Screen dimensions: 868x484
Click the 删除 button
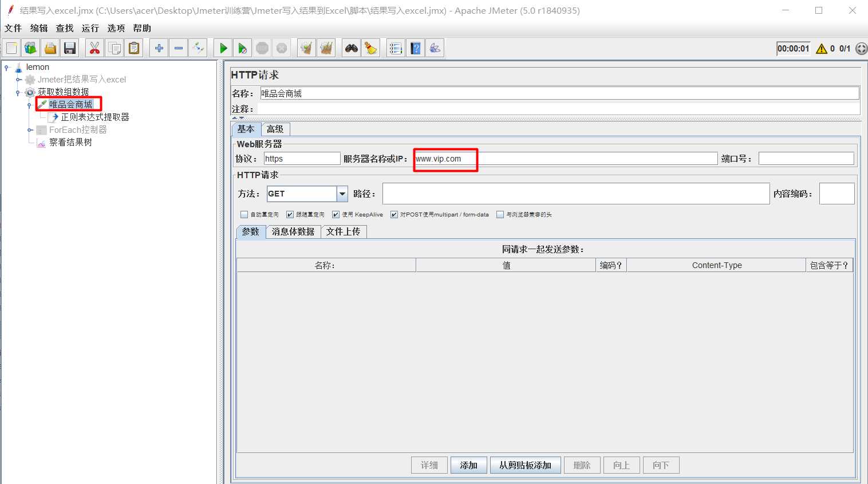tap(582, 465)
